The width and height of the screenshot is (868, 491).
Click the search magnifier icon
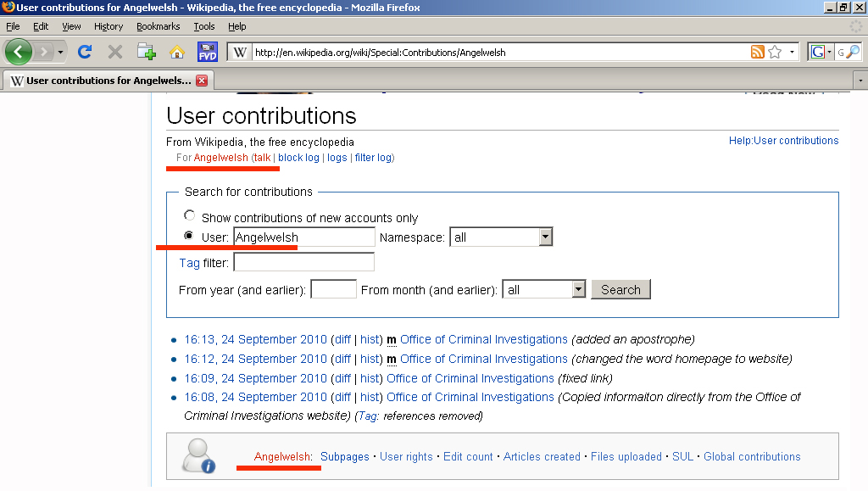click(x=854, y=52)
